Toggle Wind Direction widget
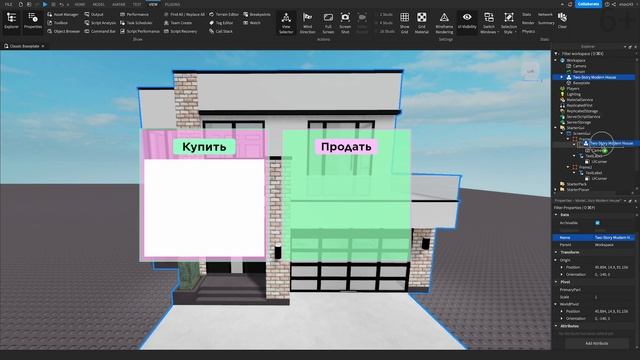 pos(307,23)
